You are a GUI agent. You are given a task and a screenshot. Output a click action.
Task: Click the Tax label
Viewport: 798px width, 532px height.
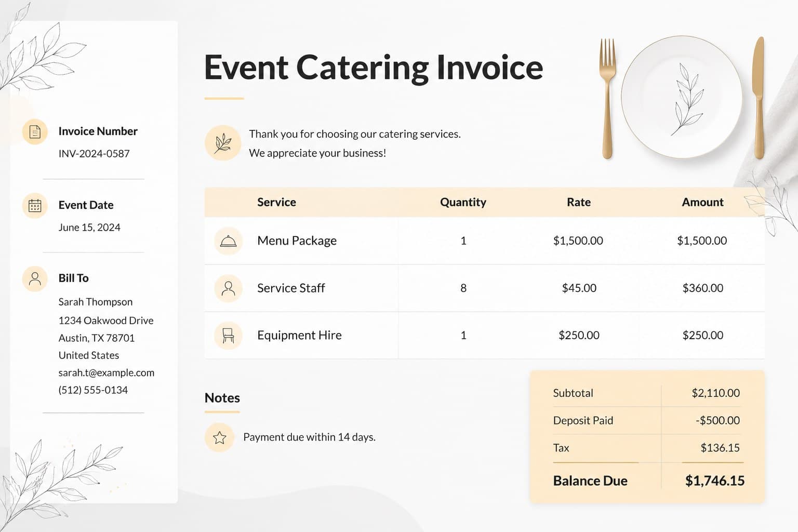pyautogui.click(x=561, y=448)
